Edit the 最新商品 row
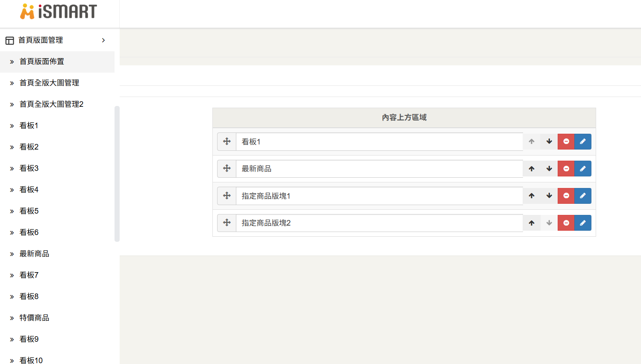The image size is (641, 364). [x=583, y=168]
